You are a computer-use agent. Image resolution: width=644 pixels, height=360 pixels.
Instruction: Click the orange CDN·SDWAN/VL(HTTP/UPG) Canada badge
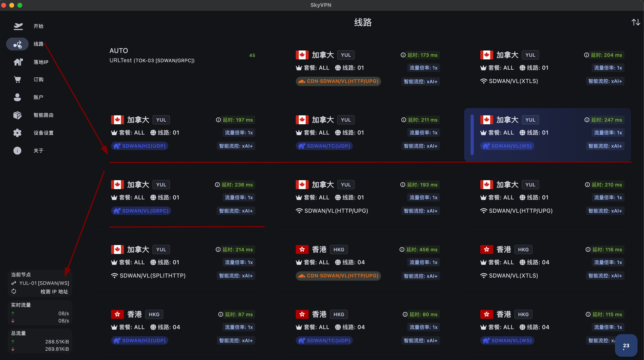point(338,81)
